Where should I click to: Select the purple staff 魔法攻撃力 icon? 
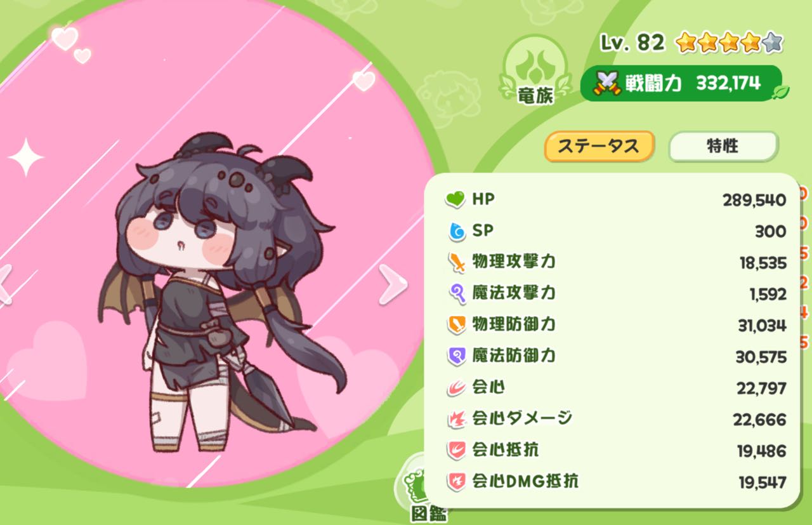pyautogui.click(x=456, y=293)
